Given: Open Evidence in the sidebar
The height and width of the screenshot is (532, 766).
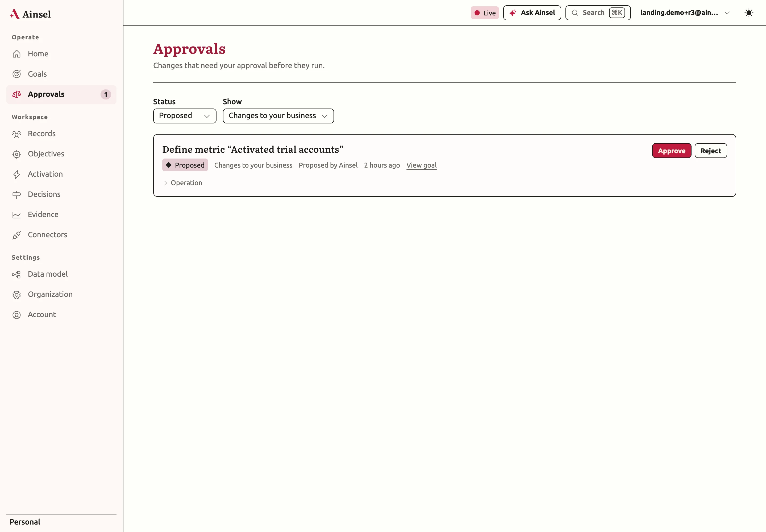Looking at the screenshot, I should tap(61, 215).
